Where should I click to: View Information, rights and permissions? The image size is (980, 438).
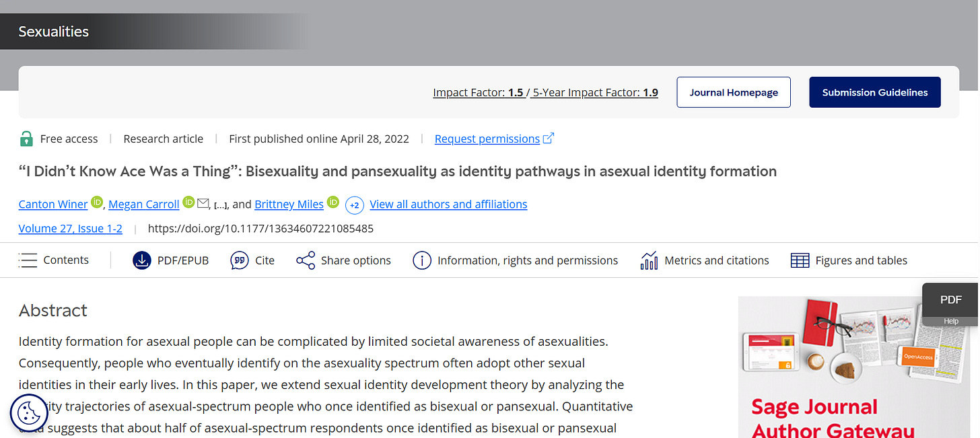(x=515, y=260)
